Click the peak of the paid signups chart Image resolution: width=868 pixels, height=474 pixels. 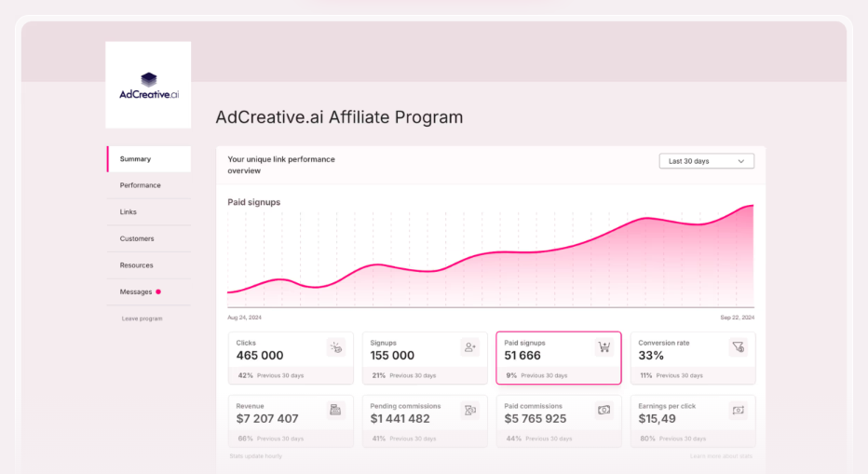(752, 206)
